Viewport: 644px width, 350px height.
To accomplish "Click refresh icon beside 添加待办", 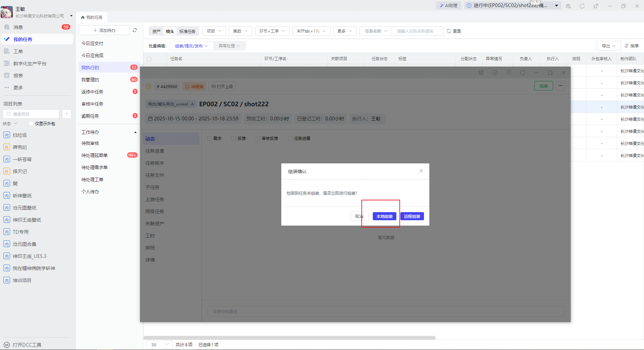I will click(135, 30).
